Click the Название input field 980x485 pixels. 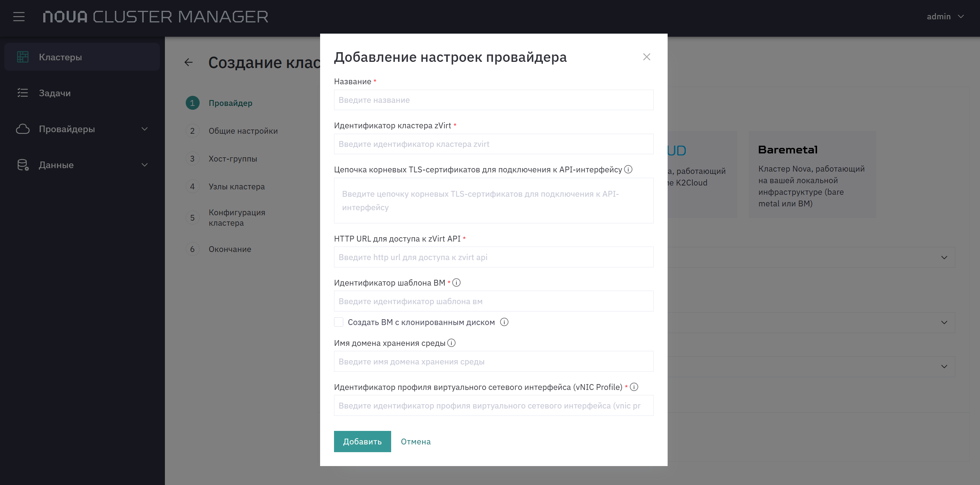[x=493, y=100]
